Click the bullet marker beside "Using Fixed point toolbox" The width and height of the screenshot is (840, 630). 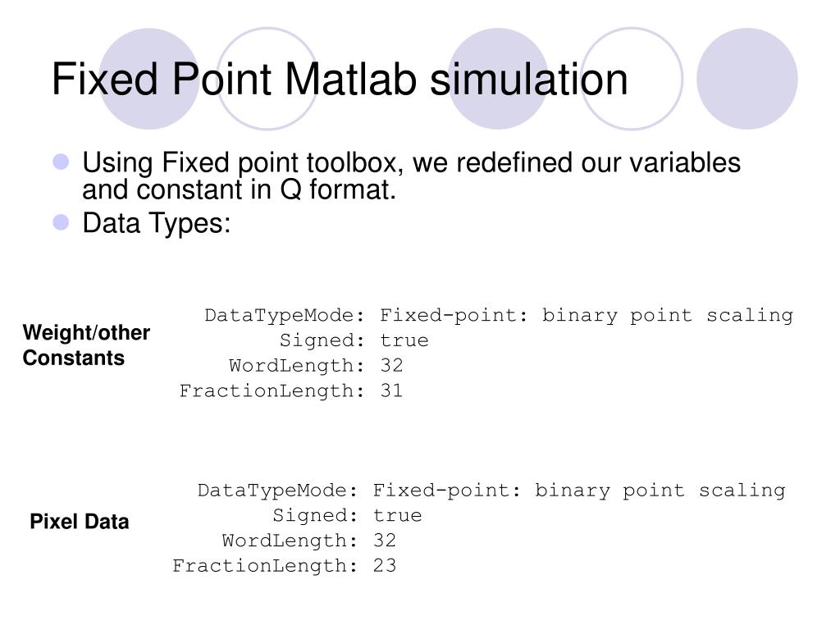(x=60, y=163)
